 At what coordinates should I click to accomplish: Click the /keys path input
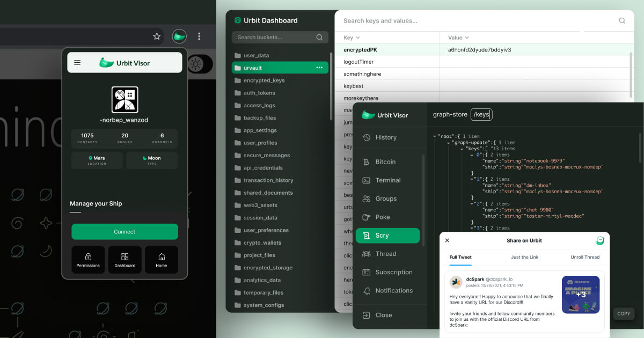click(x=481, y=114)
